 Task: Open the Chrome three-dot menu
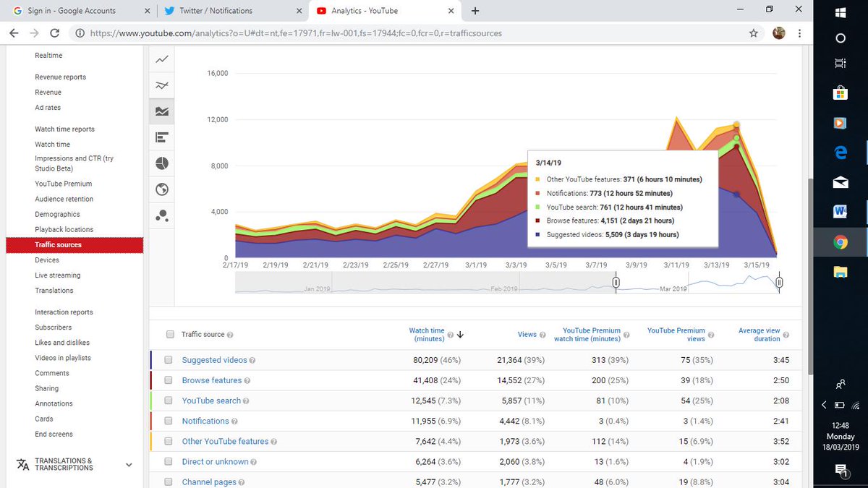(x=799, y=33)
